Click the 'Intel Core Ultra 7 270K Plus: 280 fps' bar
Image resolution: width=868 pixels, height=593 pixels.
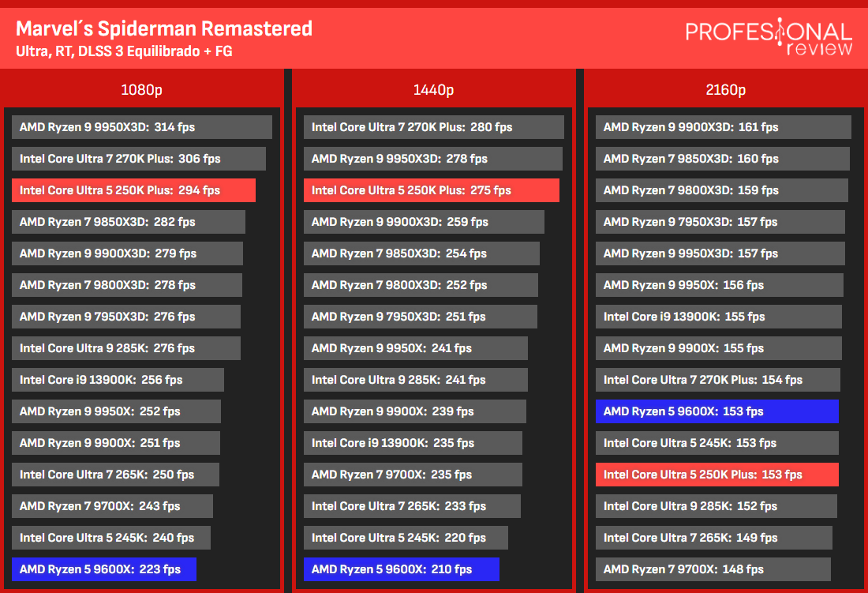pyautogui.click(x=434, y=127)
